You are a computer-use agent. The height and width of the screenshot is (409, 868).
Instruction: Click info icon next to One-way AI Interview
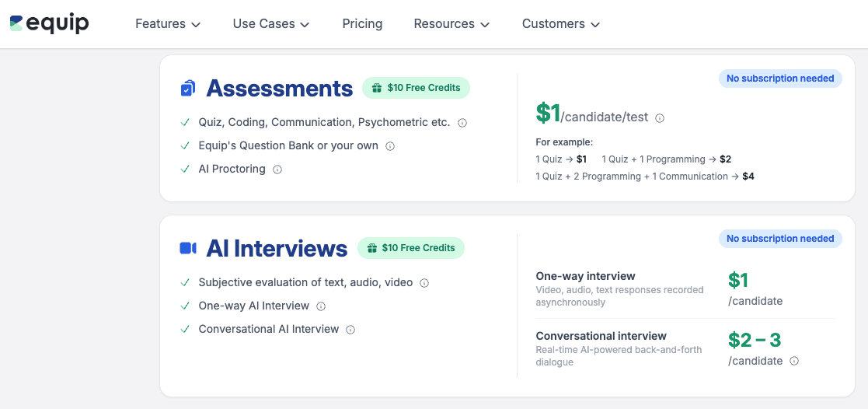(321, 306)
